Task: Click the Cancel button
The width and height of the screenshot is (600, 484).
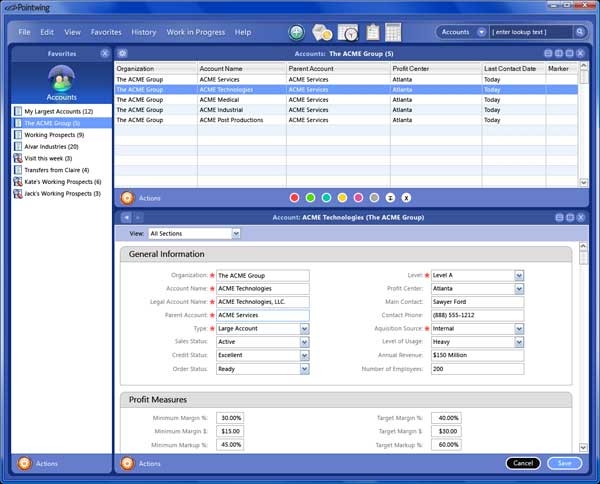Action: click(x=524, y=463)
